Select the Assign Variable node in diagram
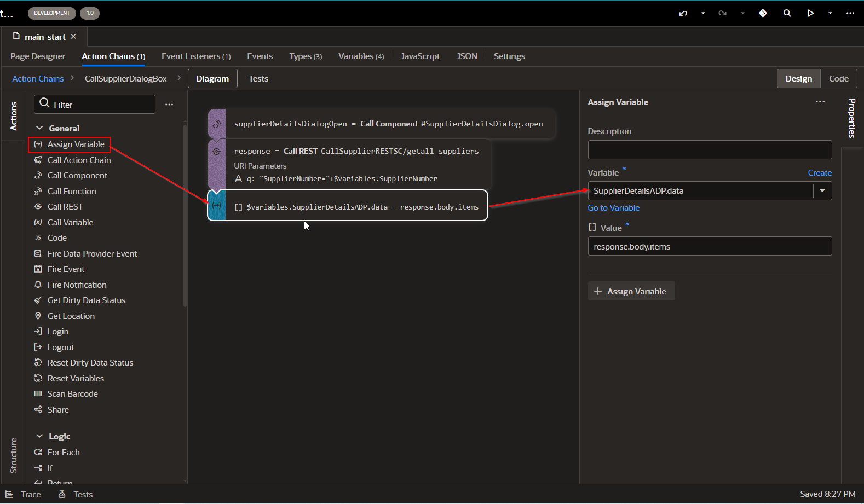 pyautogui.click(x=348, y=205)
